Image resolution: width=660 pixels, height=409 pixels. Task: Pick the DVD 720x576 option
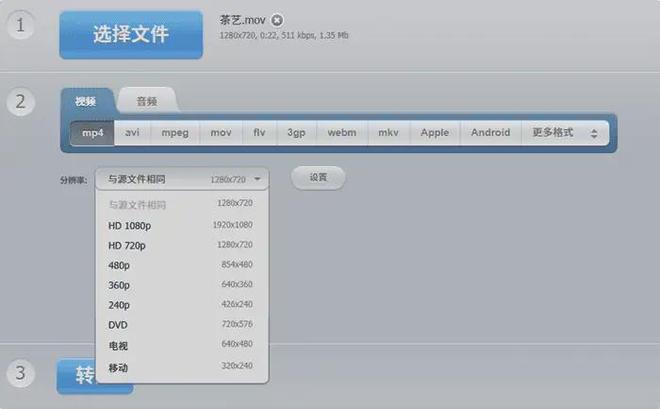(182, 325)
